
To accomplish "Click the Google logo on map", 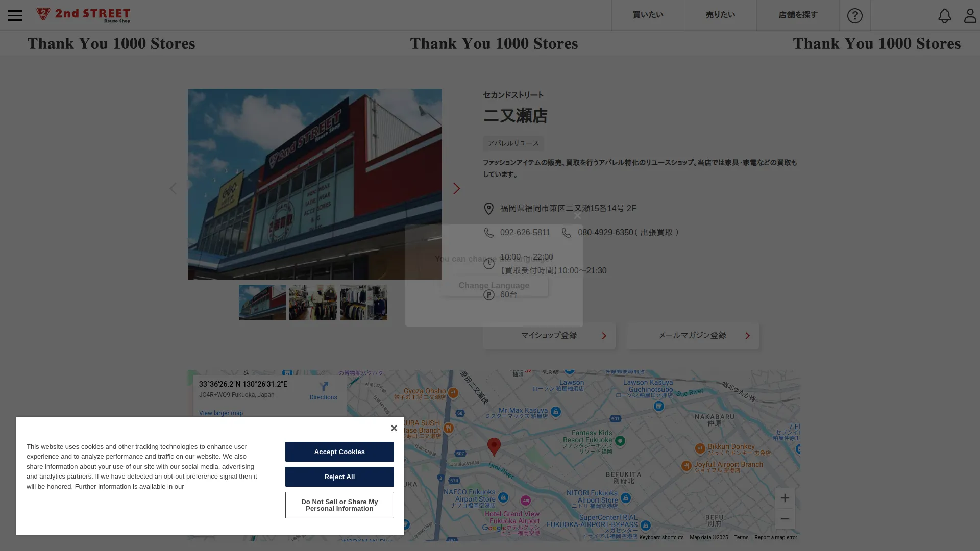I will pyautogui.click(x=494, y=528).
